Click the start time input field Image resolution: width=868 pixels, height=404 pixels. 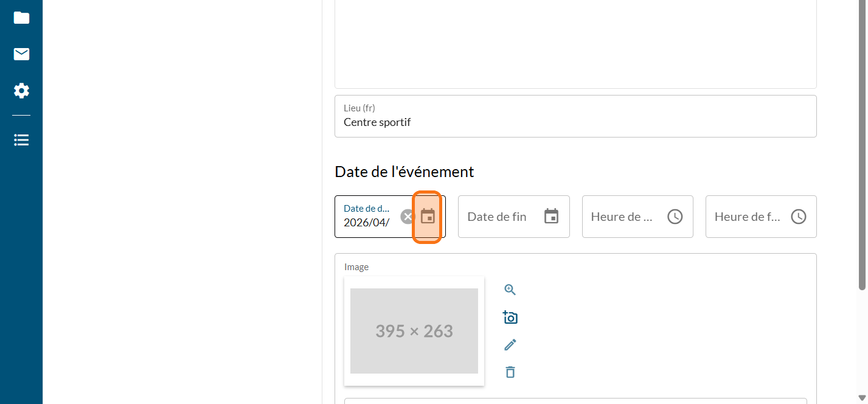622,217
